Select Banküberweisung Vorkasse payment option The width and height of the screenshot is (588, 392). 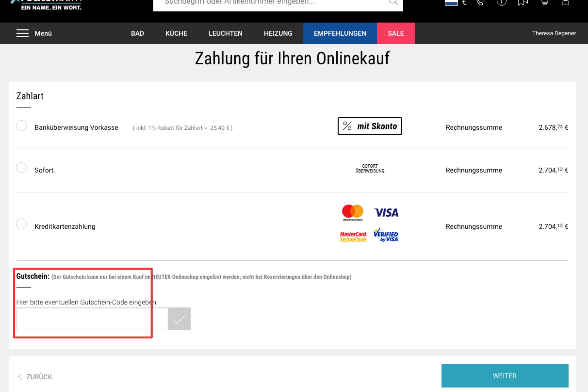click(22, 125)
